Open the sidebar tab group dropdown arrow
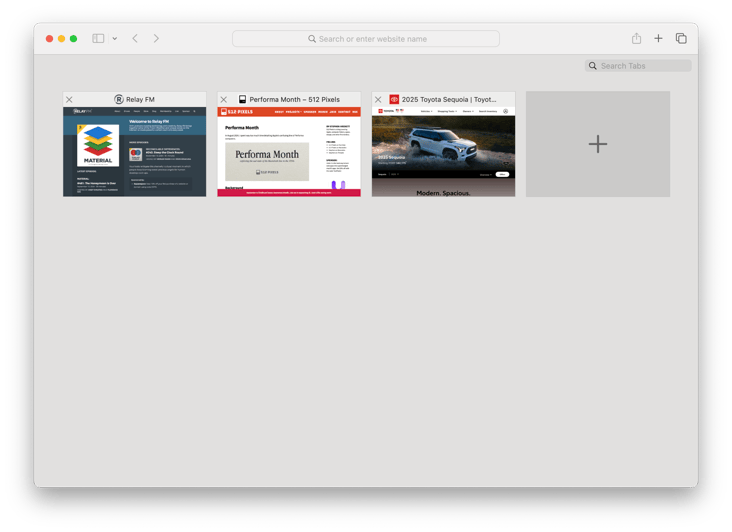 (115, 39)
